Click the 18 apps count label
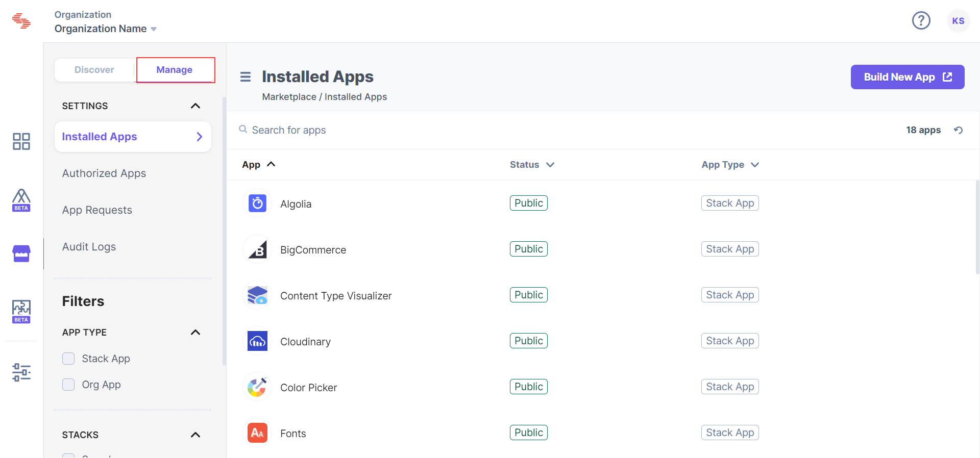This screenshot has width=980, height=458. [923, 130]
